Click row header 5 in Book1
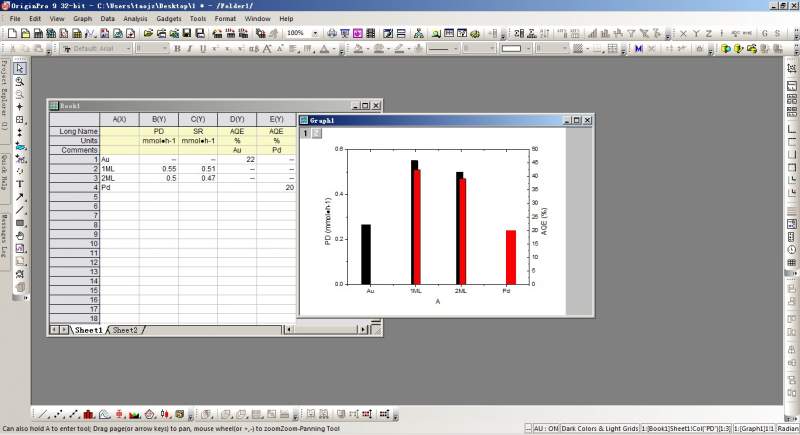The image size is (800, 435). [74, 197]
